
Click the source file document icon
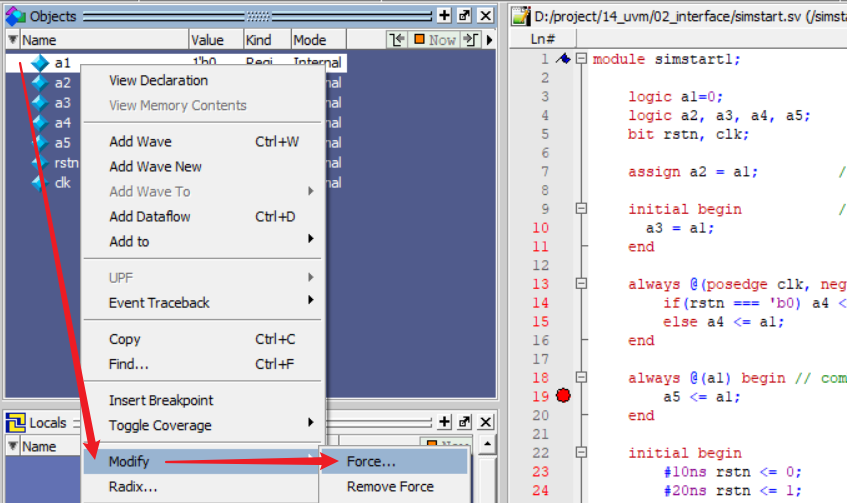(521, 16)
